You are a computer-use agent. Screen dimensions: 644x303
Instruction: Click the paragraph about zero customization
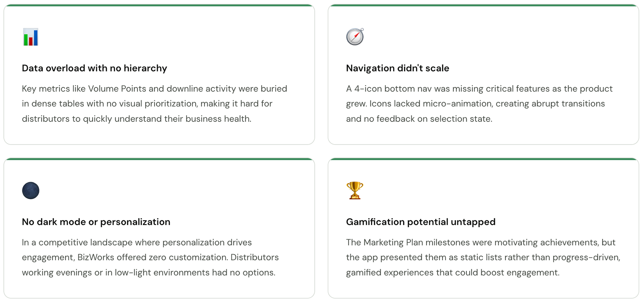click(150, 257)
